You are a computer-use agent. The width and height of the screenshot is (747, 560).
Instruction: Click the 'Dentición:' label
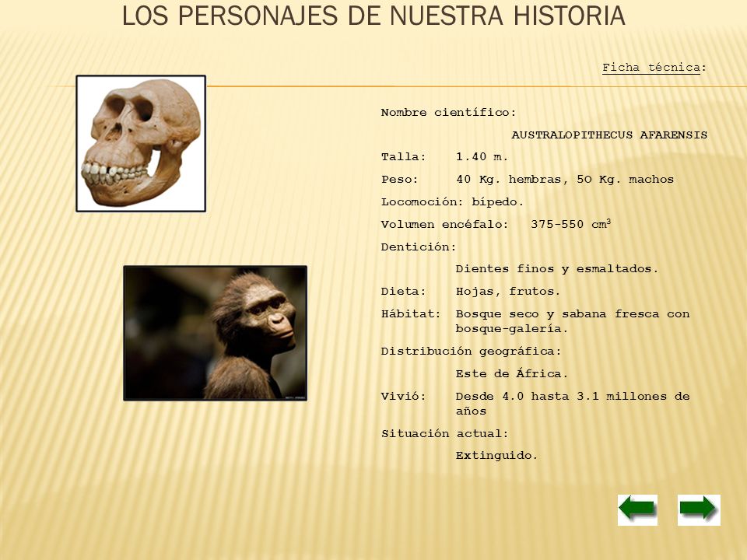[x=419, y=247]
